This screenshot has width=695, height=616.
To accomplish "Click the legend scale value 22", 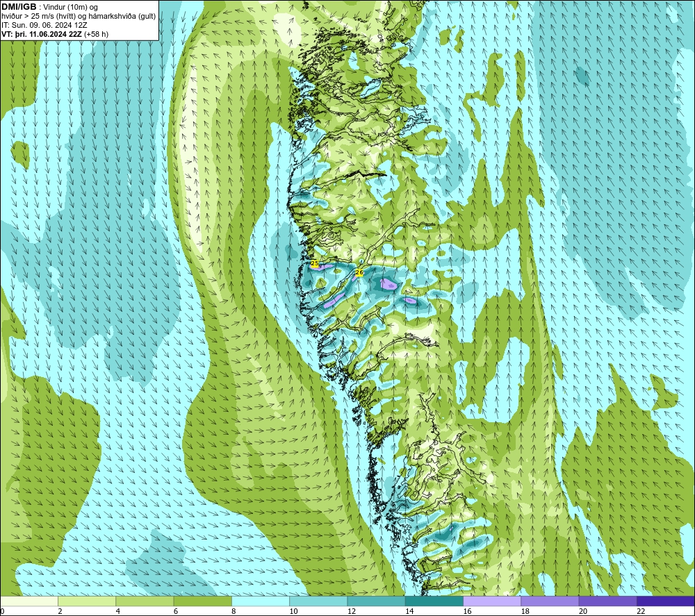I will 641,611.
